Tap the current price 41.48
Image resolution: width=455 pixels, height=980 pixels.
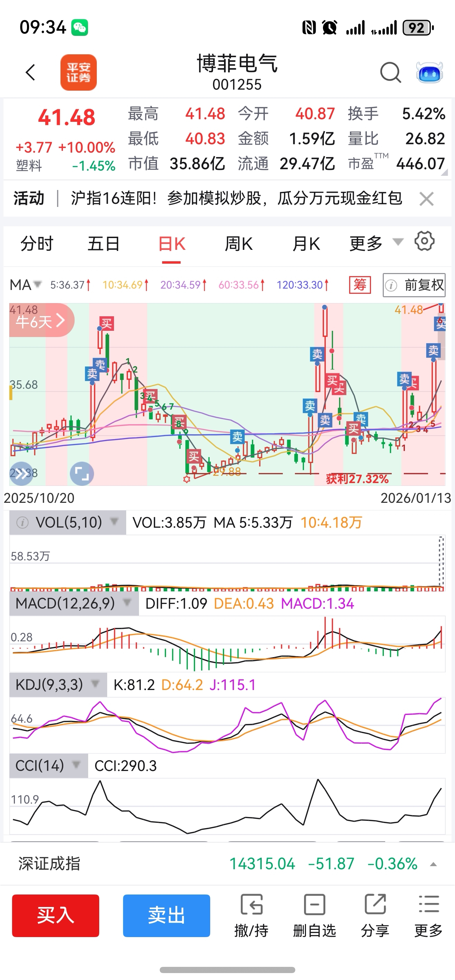tap(66, 117)
